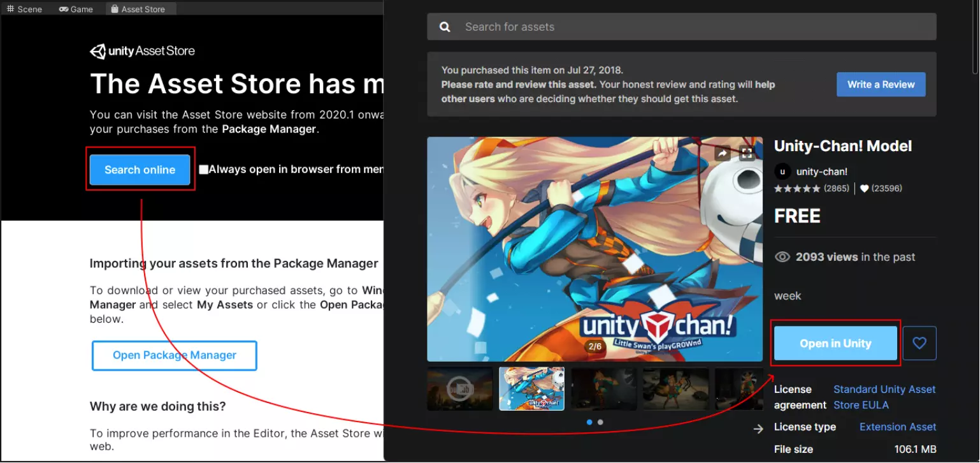980x463 pixels.
Task: Select the fourth thumbnail in the gallery strip
Action: click(675, 388)
